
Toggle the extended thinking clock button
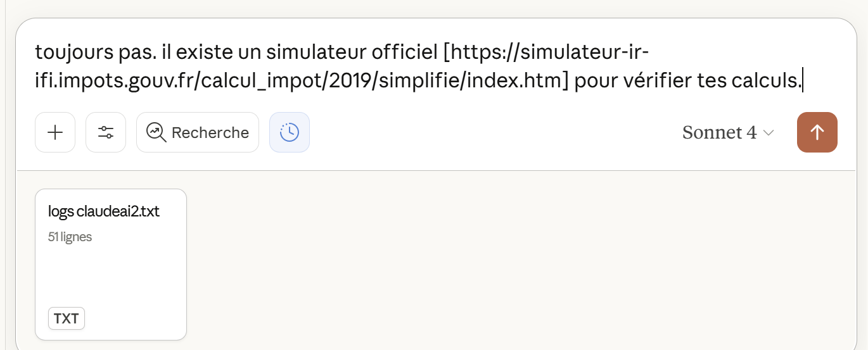pos(290,132)
